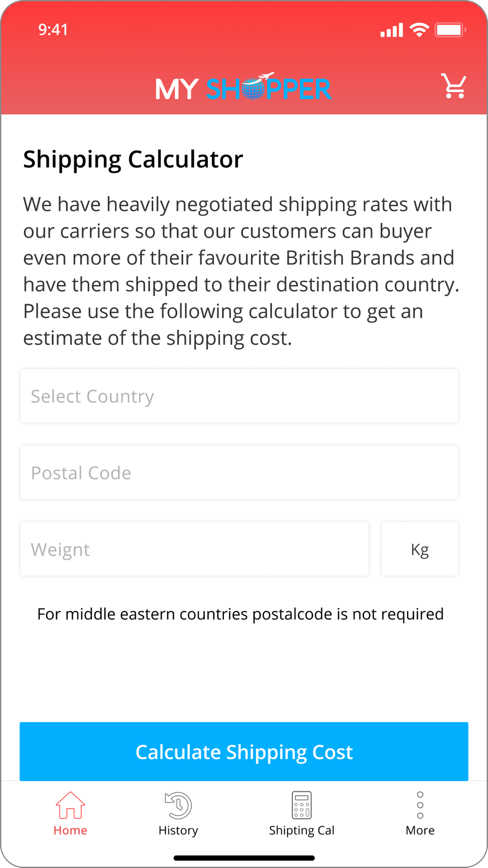This screenshot has width=488, height=868.
Task: Expand the Kg weight unit selector
Action: tap(420, 549)
